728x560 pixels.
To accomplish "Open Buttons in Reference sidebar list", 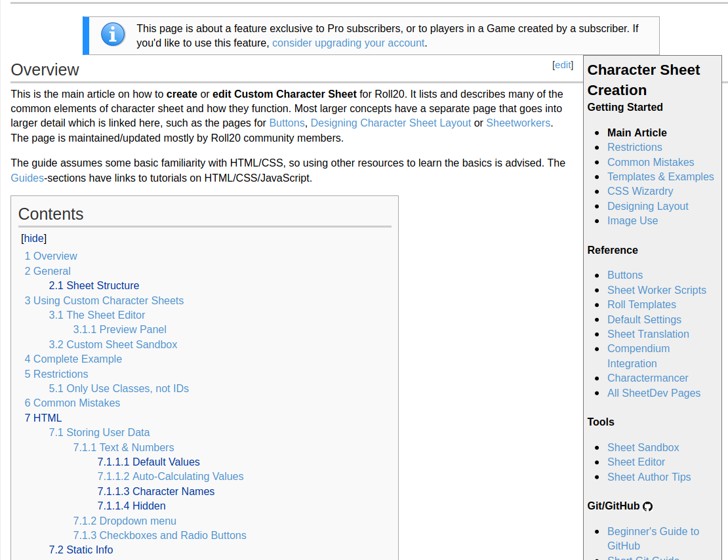I will 625,275.
